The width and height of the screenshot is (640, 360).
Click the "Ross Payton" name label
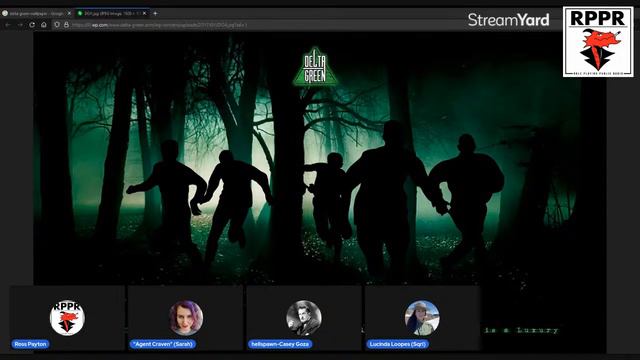30,344
